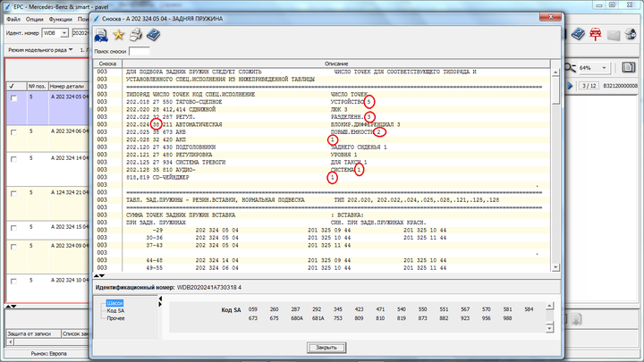Image resolution: width=644 pixels, height=362 pixels.
Task: Tick checkbox for part A 202 324 15 04
Action: click(14, 228)
